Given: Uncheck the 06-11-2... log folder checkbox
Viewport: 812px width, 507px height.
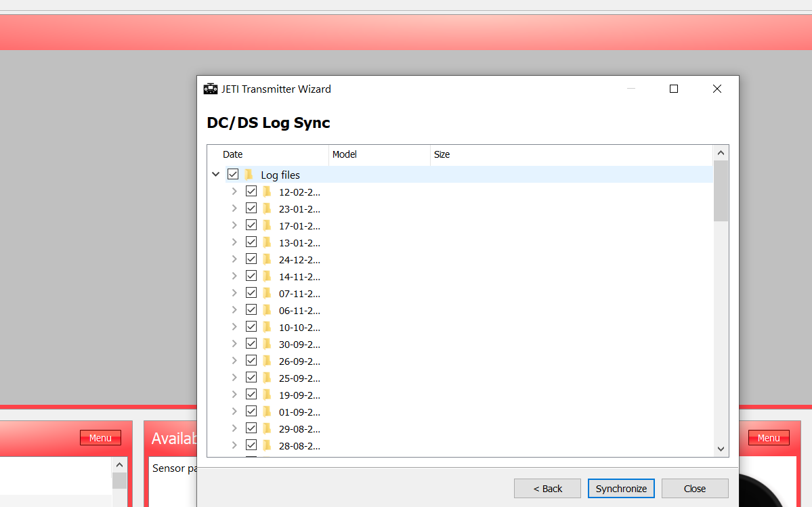Looking at the screenshot, I should [x=251, y=310].
